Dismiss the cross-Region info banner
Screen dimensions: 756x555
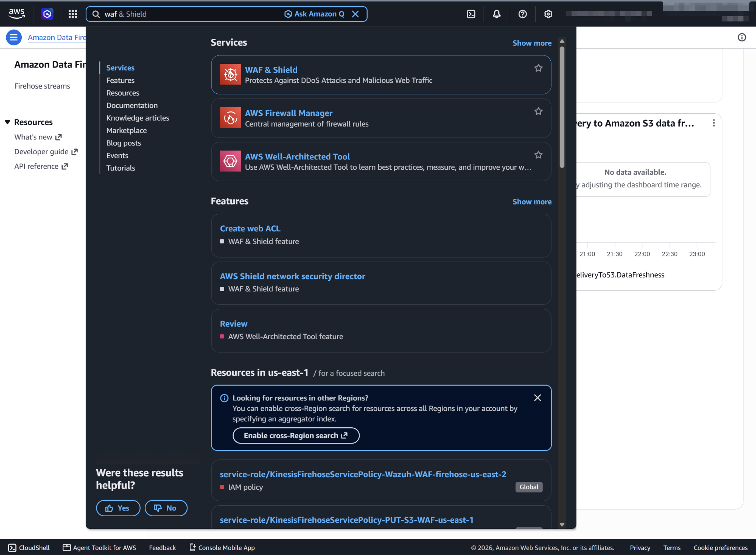point(537,397)
